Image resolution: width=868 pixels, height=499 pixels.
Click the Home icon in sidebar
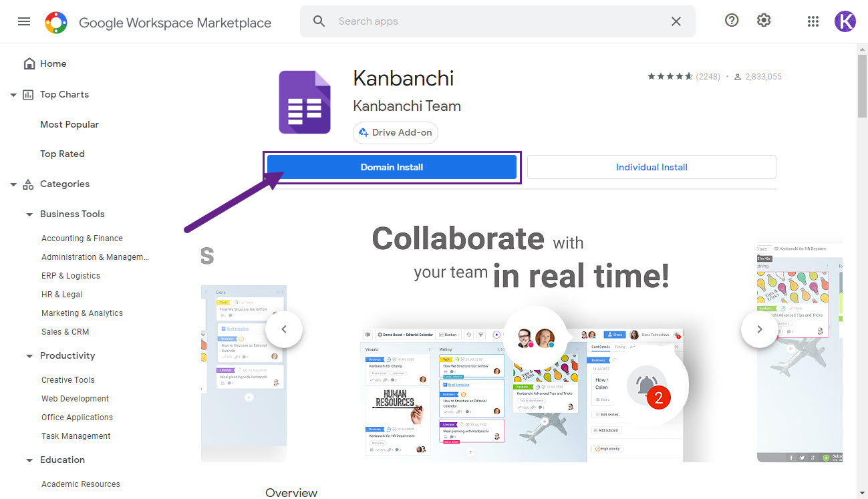click(29, 63)
